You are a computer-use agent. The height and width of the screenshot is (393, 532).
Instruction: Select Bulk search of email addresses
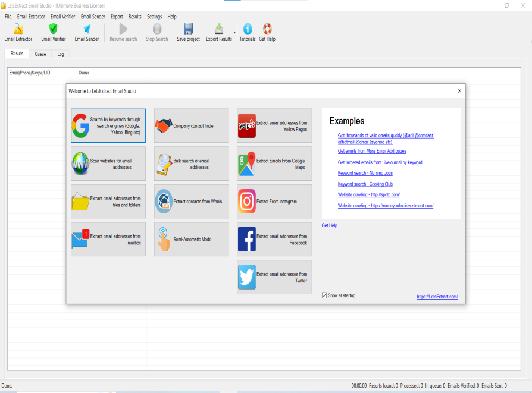coord(192,164)
